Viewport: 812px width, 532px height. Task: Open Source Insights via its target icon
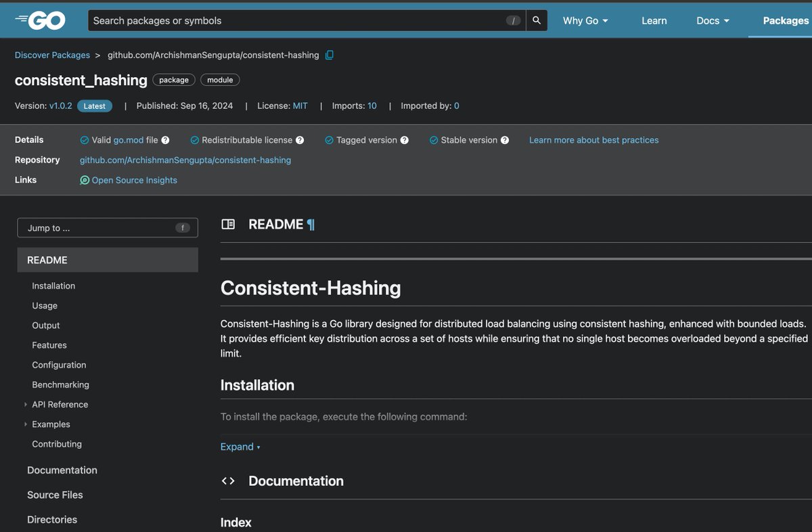(84, 180)
